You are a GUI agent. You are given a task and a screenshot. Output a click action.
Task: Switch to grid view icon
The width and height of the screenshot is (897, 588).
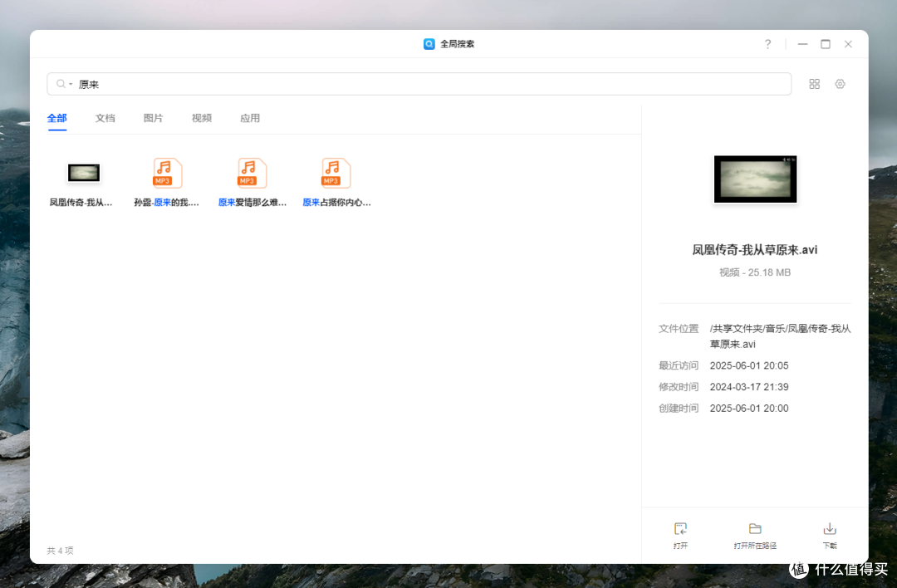pyautogui.click(x=814, y=84)
